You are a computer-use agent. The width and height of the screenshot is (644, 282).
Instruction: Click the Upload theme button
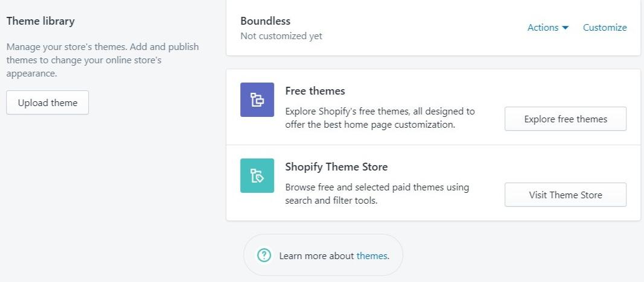tap(47, 102)
